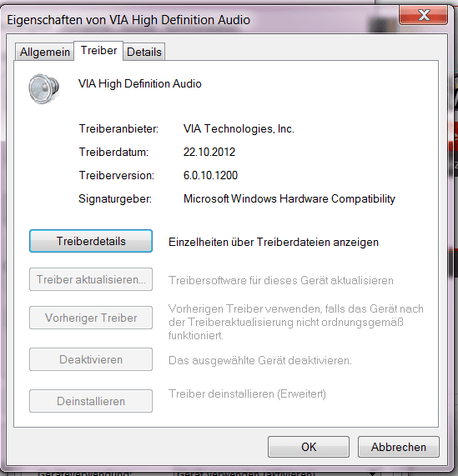
Task: Confirm the dialog with OK
Action: (309, 447)
